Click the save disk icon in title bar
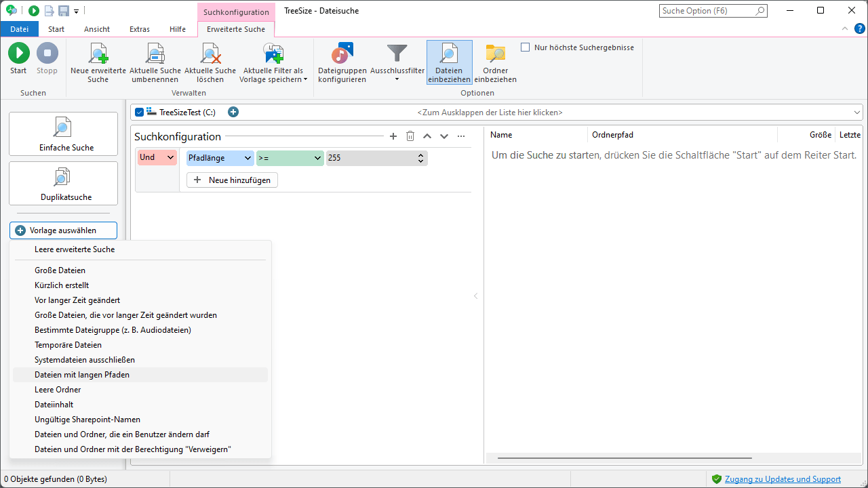Viewport: 868px width, 488px height. pyautogui.click(x=64, y=11)
